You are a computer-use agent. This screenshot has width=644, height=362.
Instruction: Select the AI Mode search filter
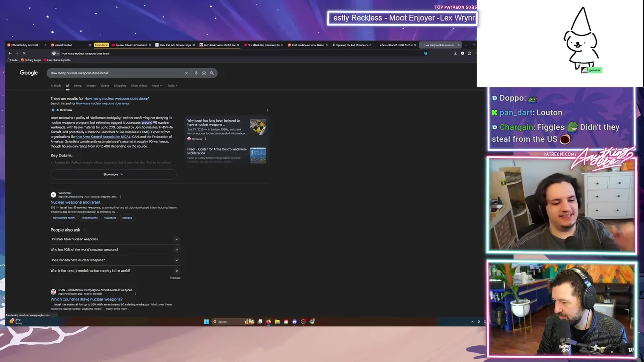56,86
